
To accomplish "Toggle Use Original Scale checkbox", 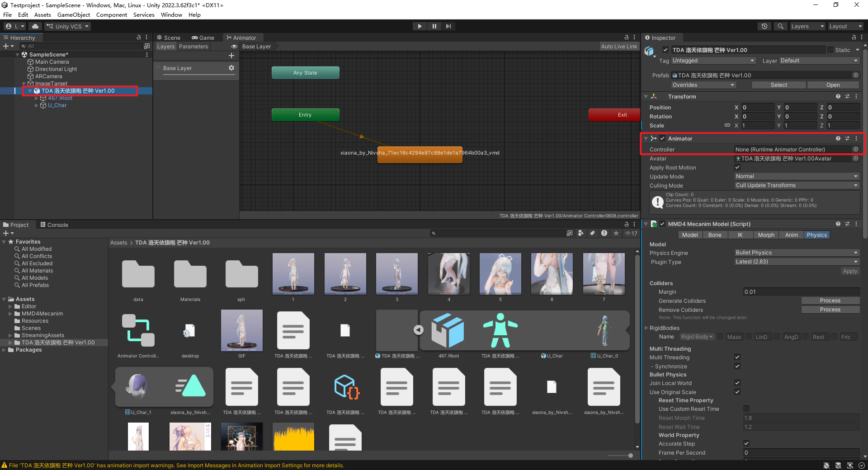I will pos(737,392).
